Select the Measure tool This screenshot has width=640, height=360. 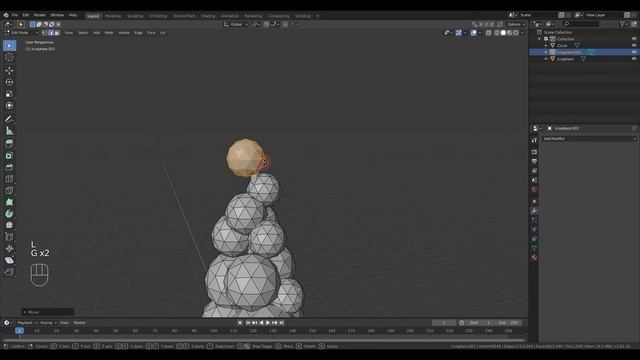click(x=9, y=131)
